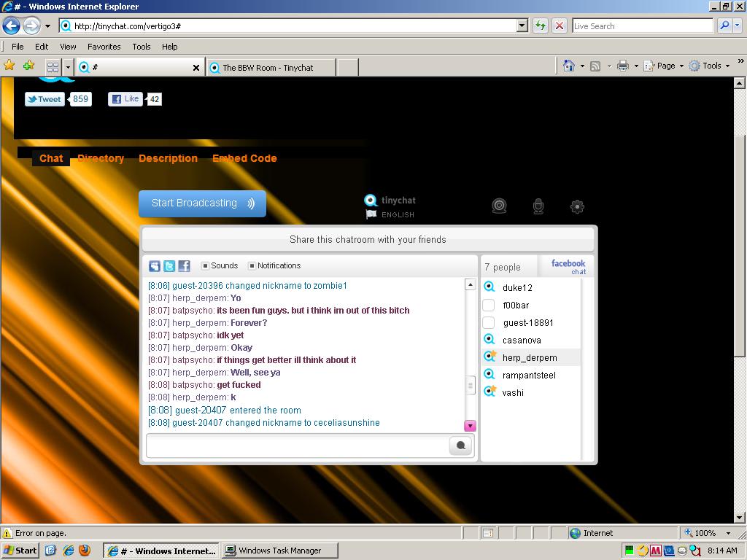This screenshot has width=747, height=560.
Task: Click the webcam icon above the chat
Action: pyautogui.click(x=499, y=206)
